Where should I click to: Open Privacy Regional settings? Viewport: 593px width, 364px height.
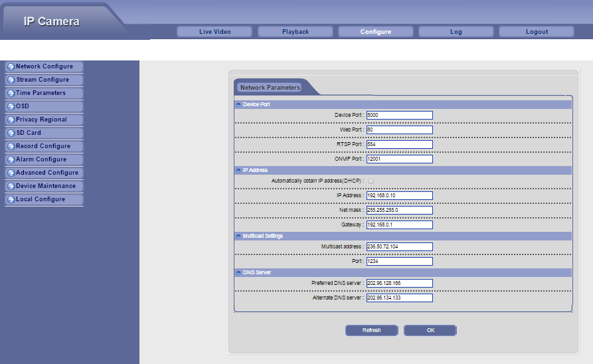coord(44,120)
